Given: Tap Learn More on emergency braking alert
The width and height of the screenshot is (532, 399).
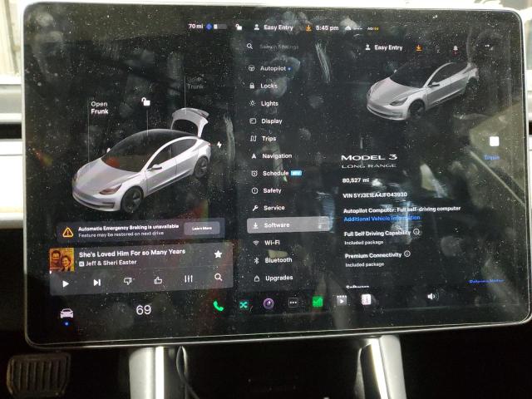Looking at the screenshot, I should pos(202,229).
